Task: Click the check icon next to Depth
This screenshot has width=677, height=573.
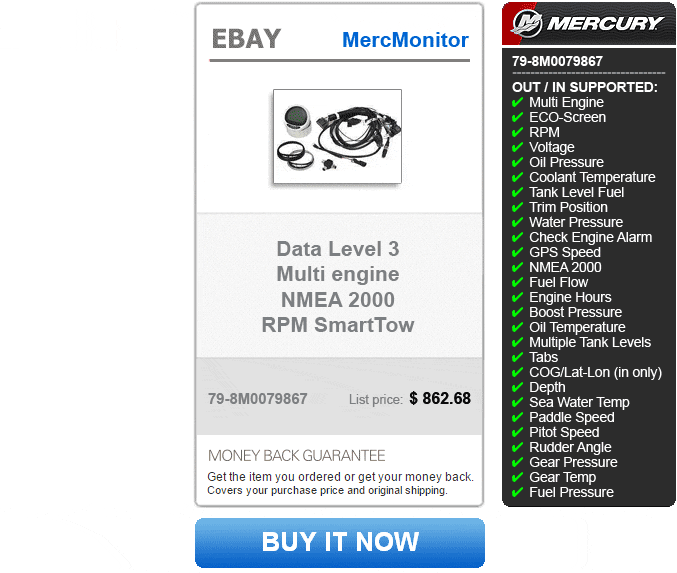Action: (x=517, y=387)
